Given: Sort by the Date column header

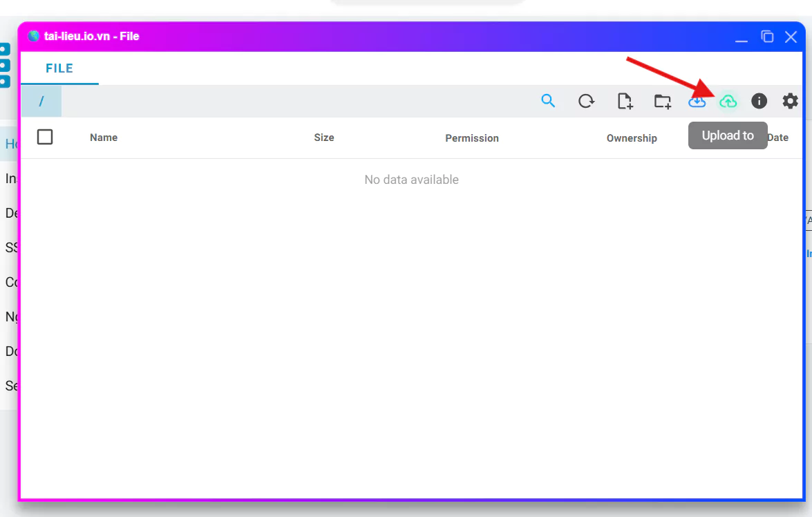Looking at the screenshot, I should tap(777, 138).
